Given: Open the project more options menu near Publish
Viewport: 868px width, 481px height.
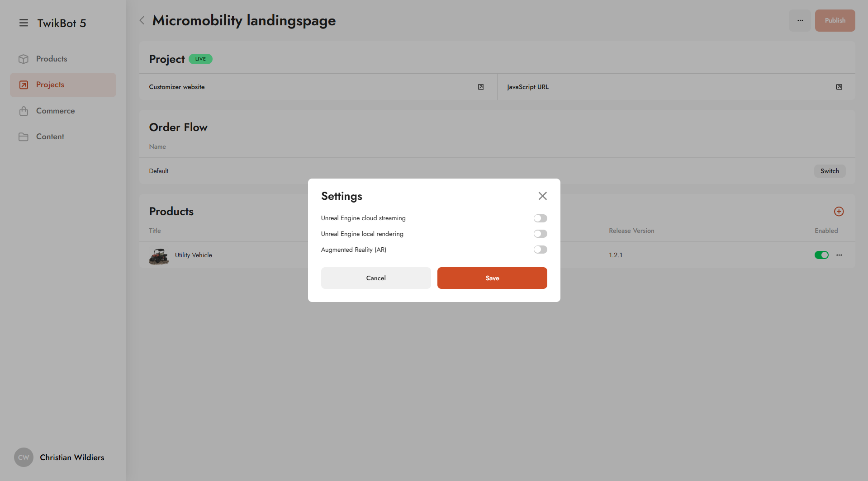Looking at the screenshot, I should 800,20.
